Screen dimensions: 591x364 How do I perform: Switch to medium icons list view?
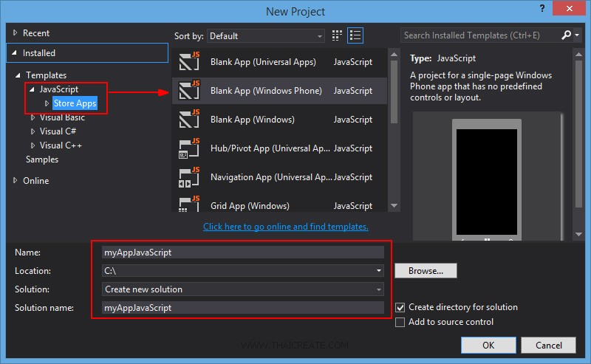(355, 35)
